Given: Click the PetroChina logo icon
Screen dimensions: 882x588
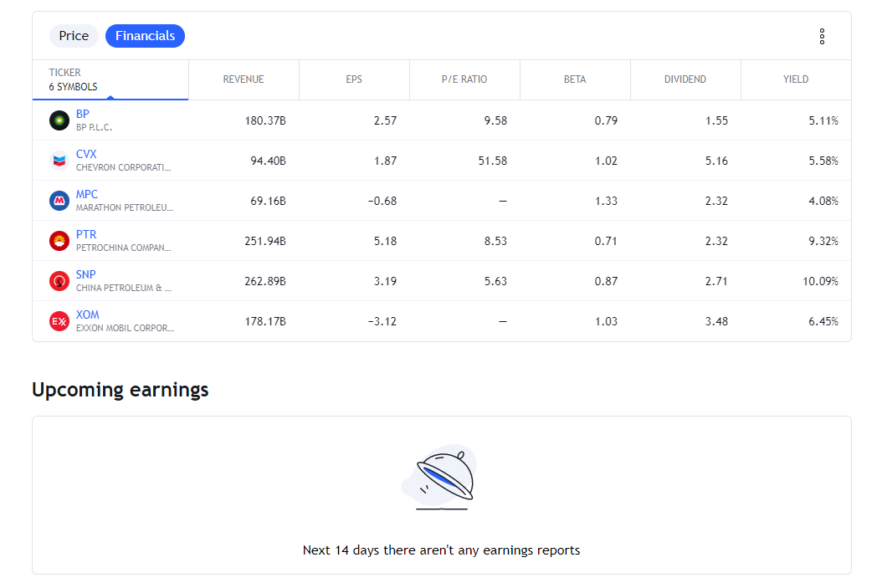Looking at the screenshot, I should point(59,241).
